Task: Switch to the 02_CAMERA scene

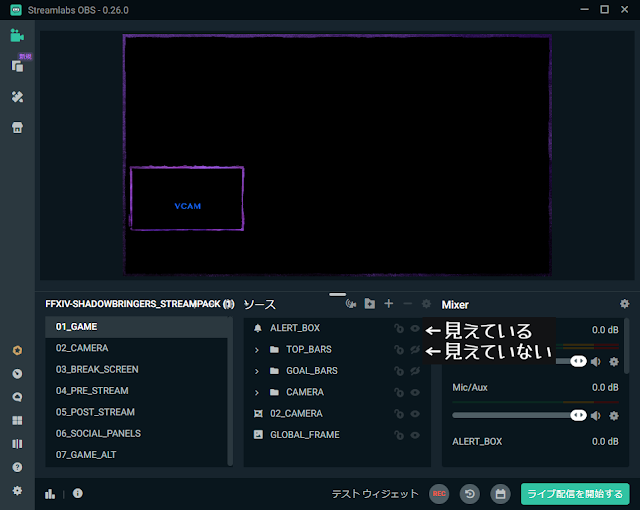Action: (x=136, y=348)
